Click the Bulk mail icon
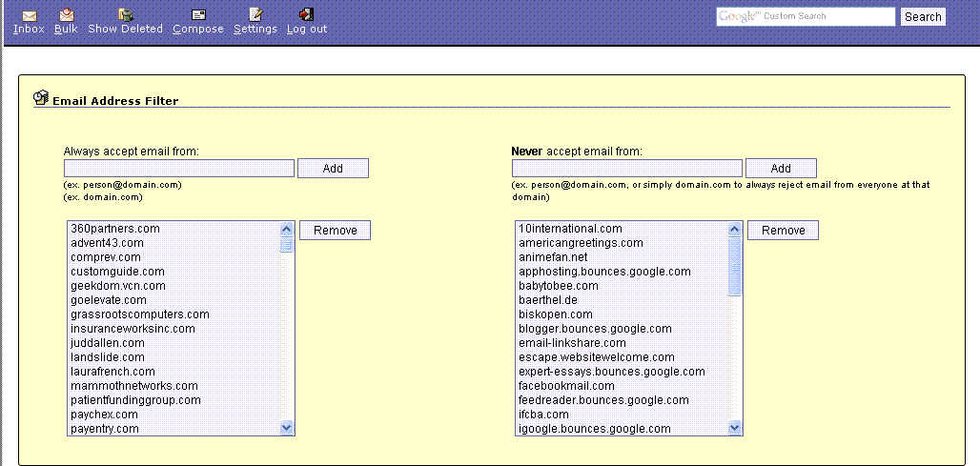The width and height of the screenshot is (980, 466). tap(66, 14)
